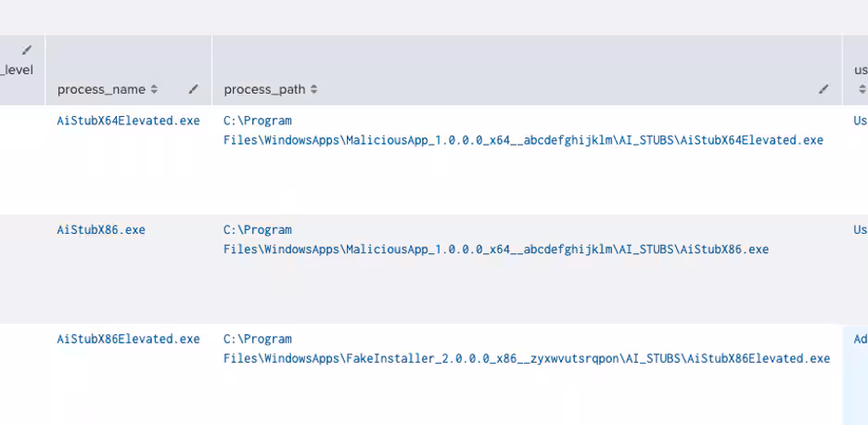The height and width of the screenshot is (425, 868).
Task: Click the sort arrows in the rightmost column header
Action: coord(862,90)
